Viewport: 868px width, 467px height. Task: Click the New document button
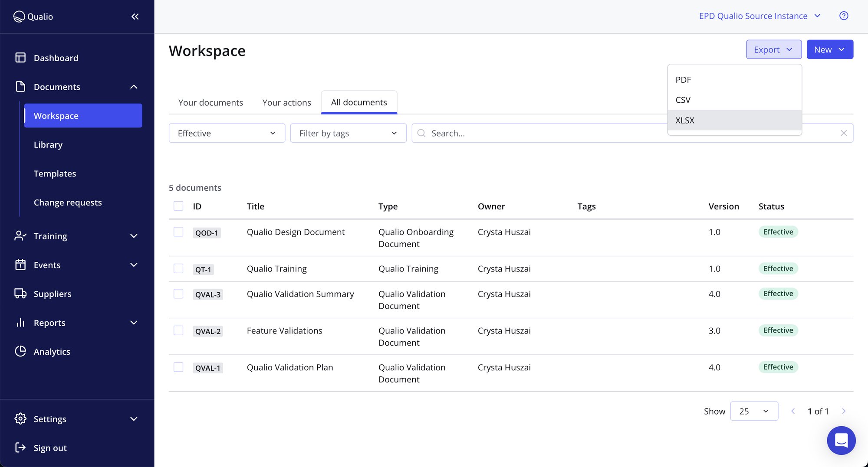click(829, 49)
